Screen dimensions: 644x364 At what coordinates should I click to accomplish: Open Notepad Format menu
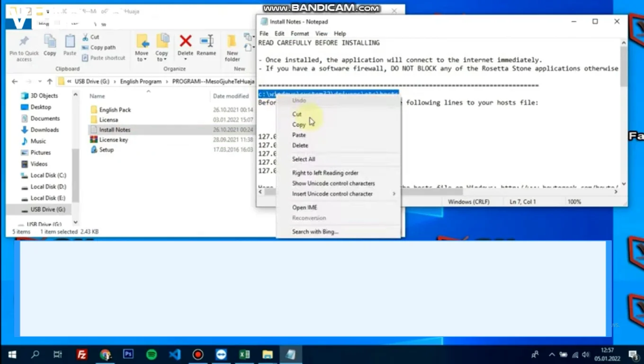(x=300, y=34)
